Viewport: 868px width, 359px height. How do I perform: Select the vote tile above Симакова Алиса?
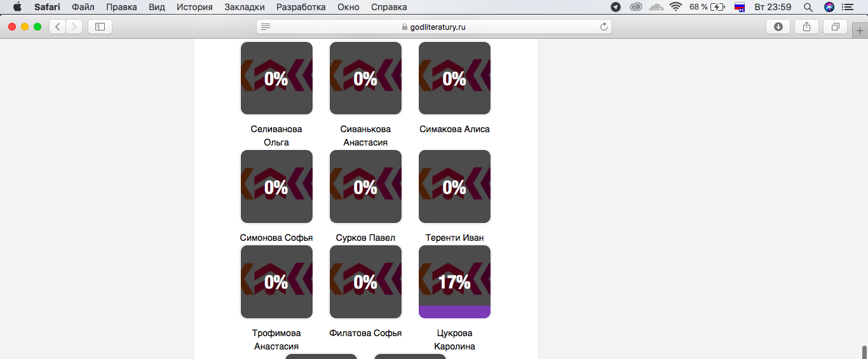(454, 78)
